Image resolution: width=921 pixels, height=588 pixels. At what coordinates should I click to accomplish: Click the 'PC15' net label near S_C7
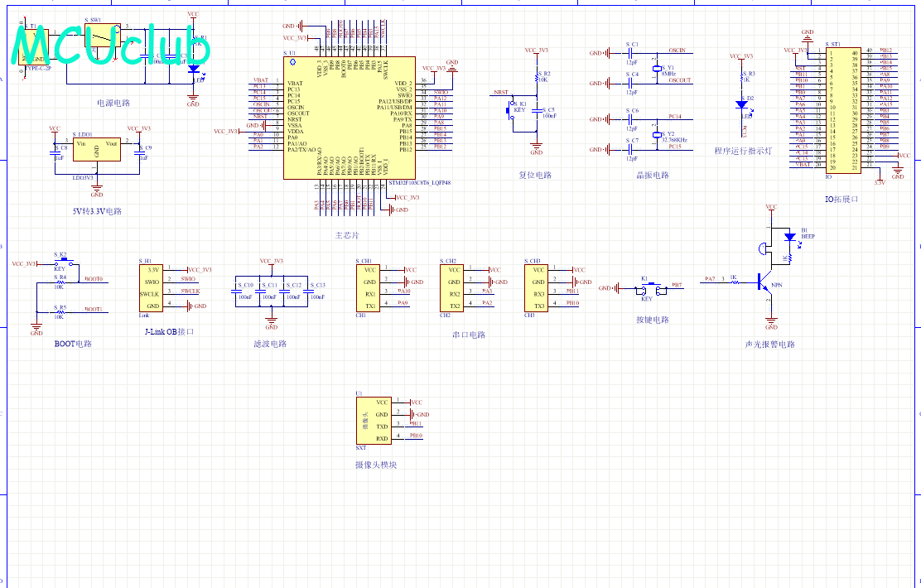tap(675, 147)
